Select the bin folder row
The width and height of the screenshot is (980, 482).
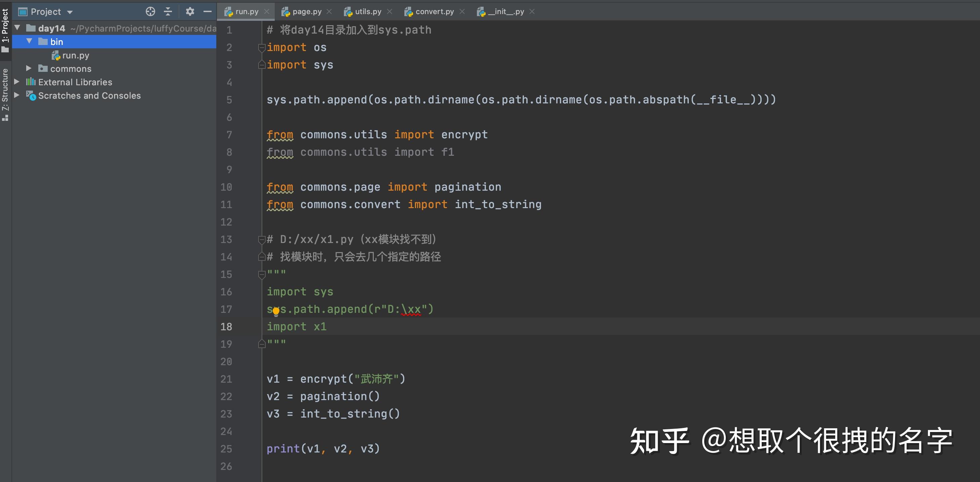(114, 42)
